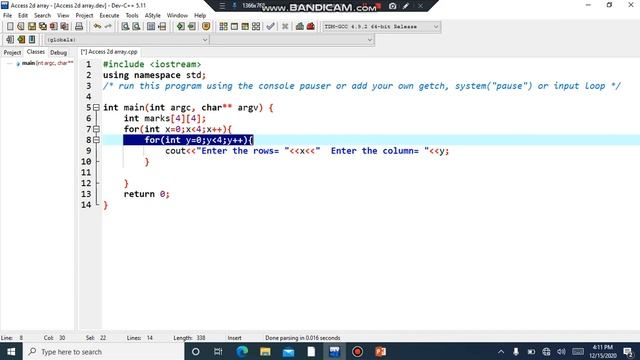This screenshot has height=360, width=640.
Task: Click the Goto function icon
Action: coord(151,27)
